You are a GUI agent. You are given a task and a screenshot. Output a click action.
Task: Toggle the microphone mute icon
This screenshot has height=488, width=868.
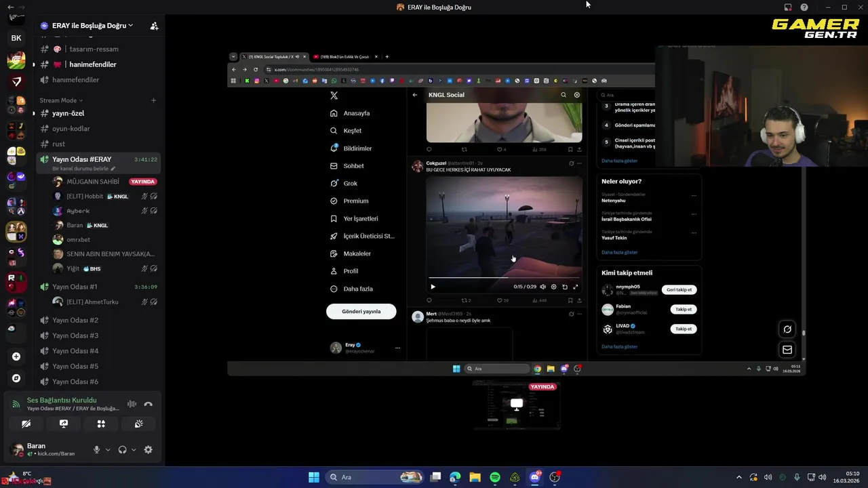pos(96,449)
